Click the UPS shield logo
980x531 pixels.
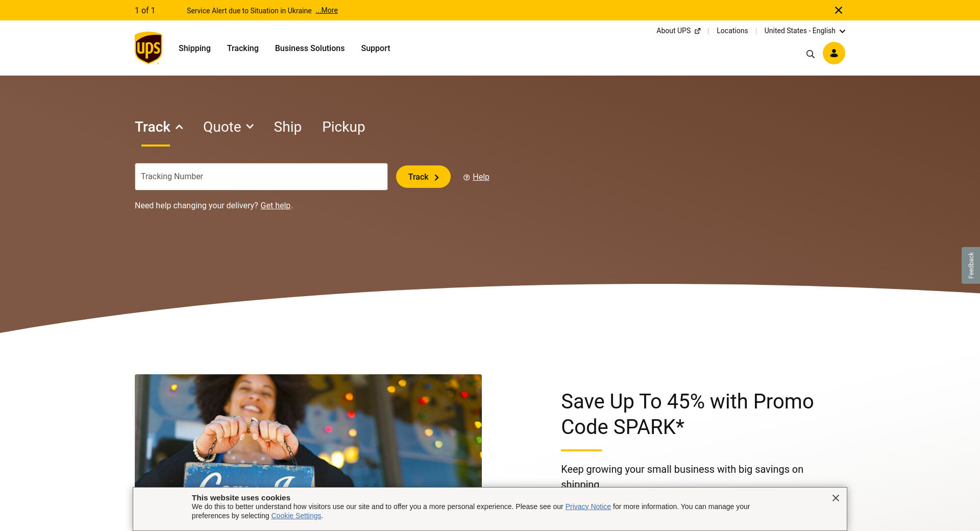point(149,48)
